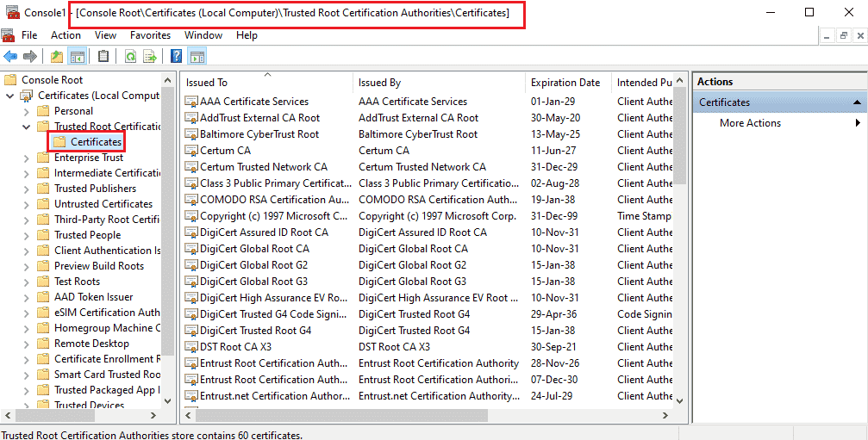
Task: Select the eSIM Certification Authorities tree item
Action: (x=107, y=313)
